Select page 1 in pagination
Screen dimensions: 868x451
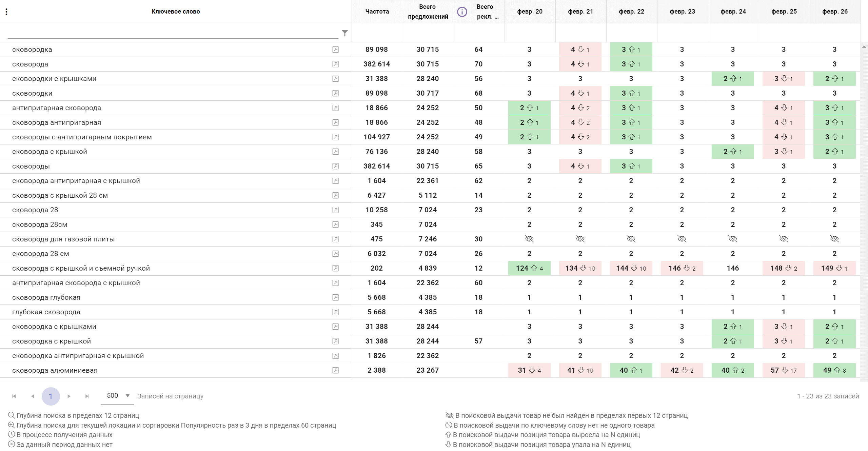point(51,396)
